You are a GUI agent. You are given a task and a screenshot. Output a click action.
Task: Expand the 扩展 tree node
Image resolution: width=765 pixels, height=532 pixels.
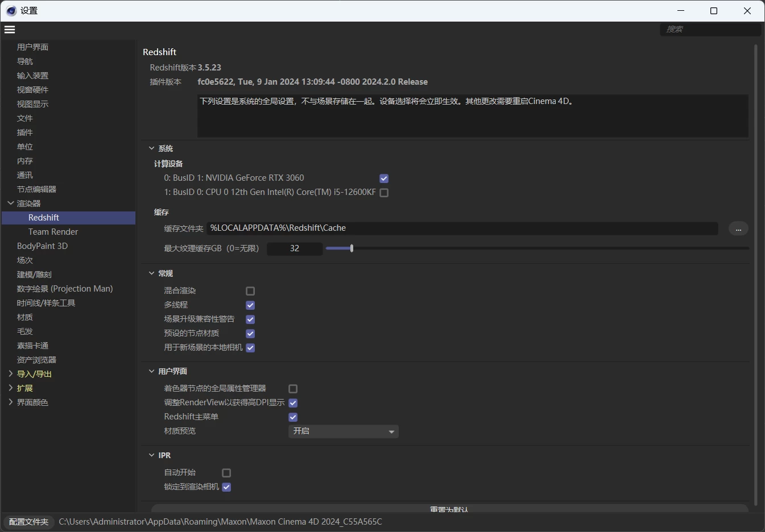(10, 388)
